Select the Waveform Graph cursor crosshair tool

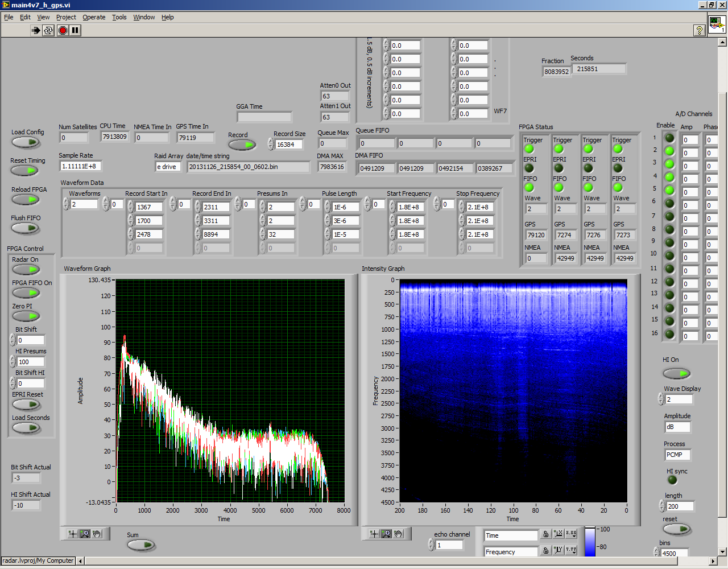point(72,534)
